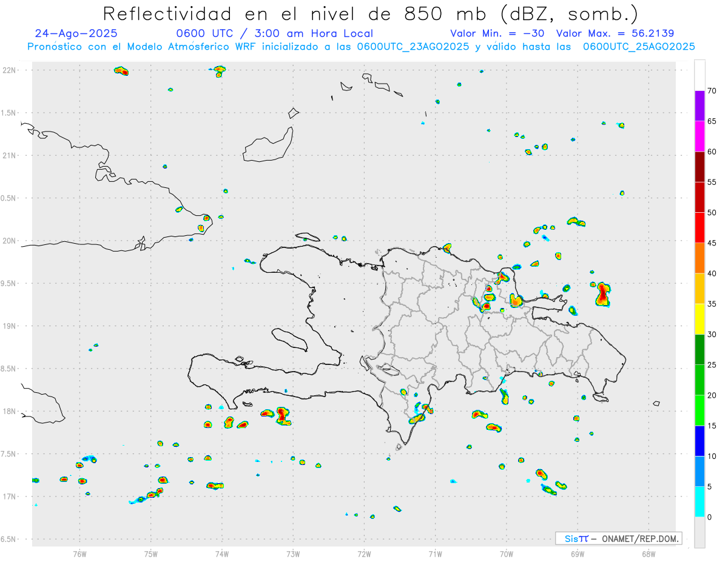This screenshot has height=562, width=728.
Task: Click the date label "24-Ago-2025"
Action: tap(76, 33)
